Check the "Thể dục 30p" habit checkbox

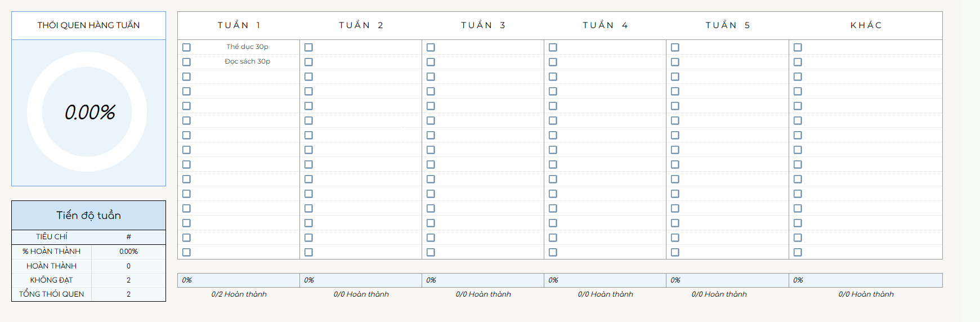coord(186,47)
